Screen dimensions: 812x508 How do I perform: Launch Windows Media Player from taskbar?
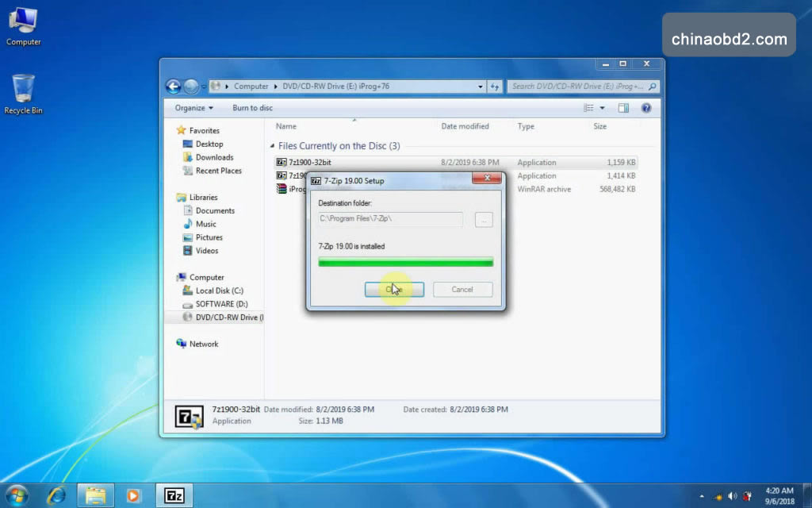(x=133, y=496)
